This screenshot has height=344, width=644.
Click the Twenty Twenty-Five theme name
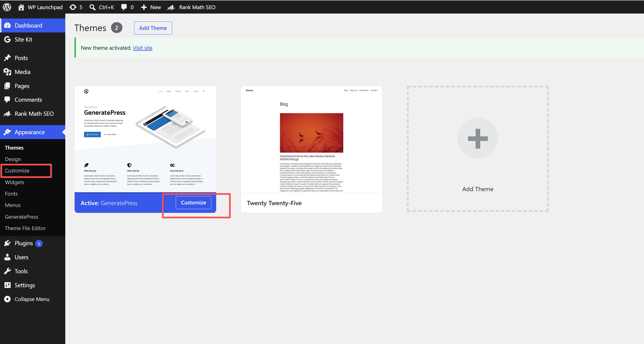click(x=274, y=203)
